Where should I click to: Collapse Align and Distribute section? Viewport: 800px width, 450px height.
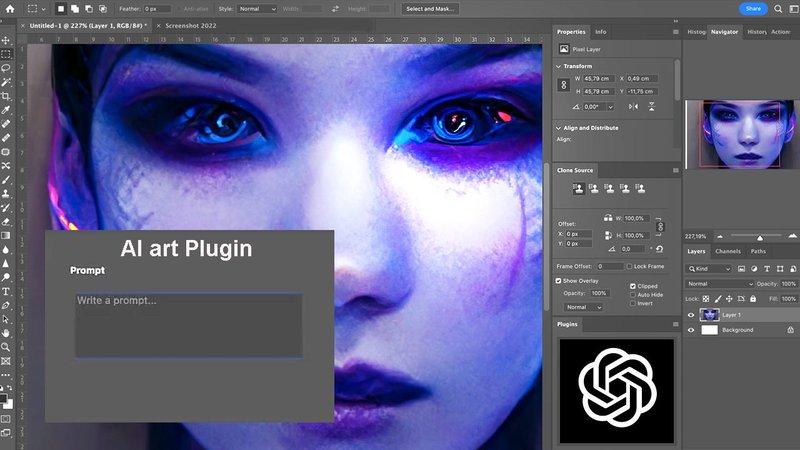pos(558,128)
